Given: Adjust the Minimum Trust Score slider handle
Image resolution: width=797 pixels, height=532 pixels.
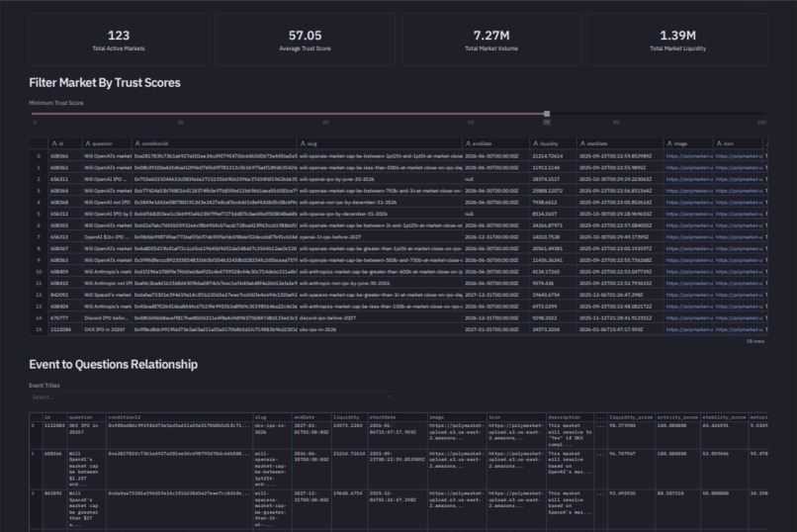Looking at the screenshot, I should [x=547, y=114].
